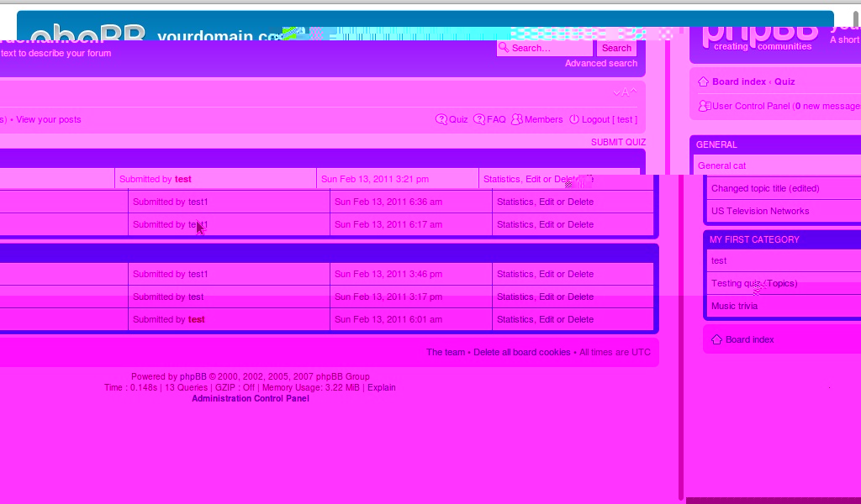Open the General cat forum link

721,165
